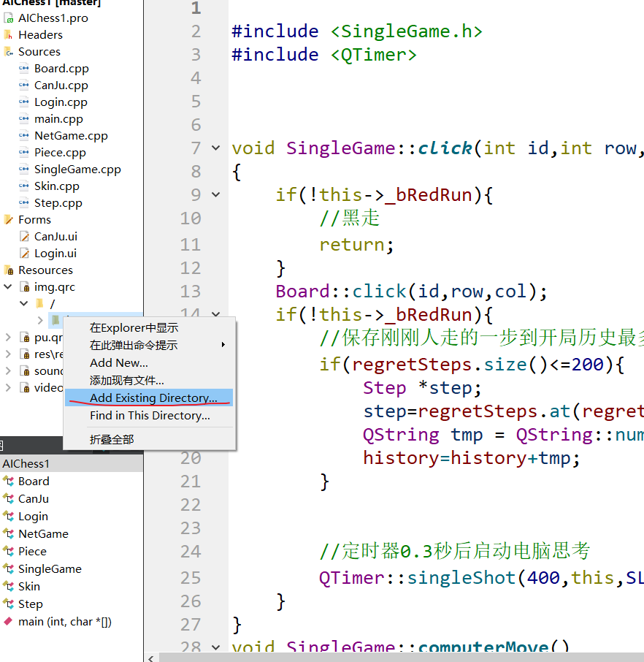Click the img.qrc resource file icon
Viewport: 644px width, 662px height.
tap(25, 287)
